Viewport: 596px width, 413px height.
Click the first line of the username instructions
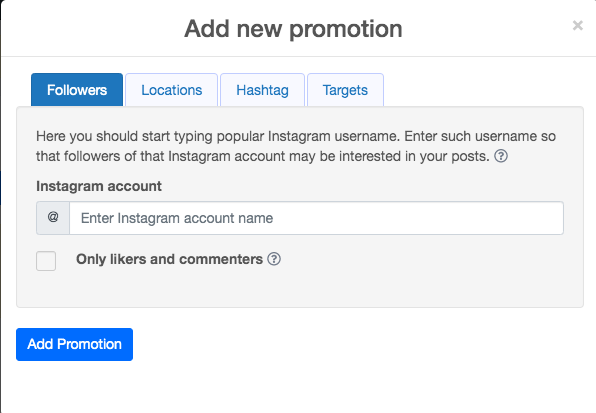pyautogui.click(x=296, y=136)
